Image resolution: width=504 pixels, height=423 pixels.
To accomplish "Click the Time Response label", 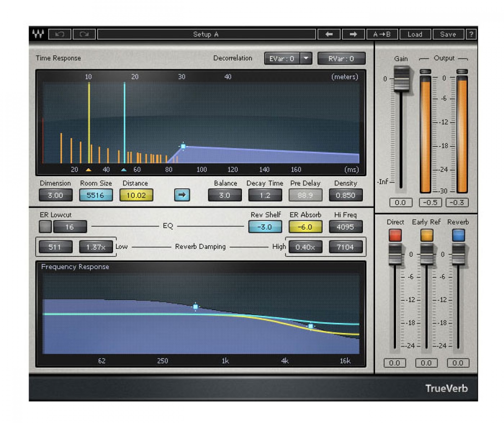I will [58, 58].
